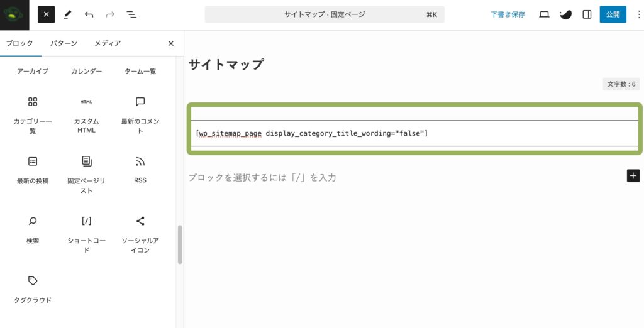Image resolution: width=644 pixels, height=328 pixels.
Task: Click the 文字数 : 6 counter
Action: point(621,84)
